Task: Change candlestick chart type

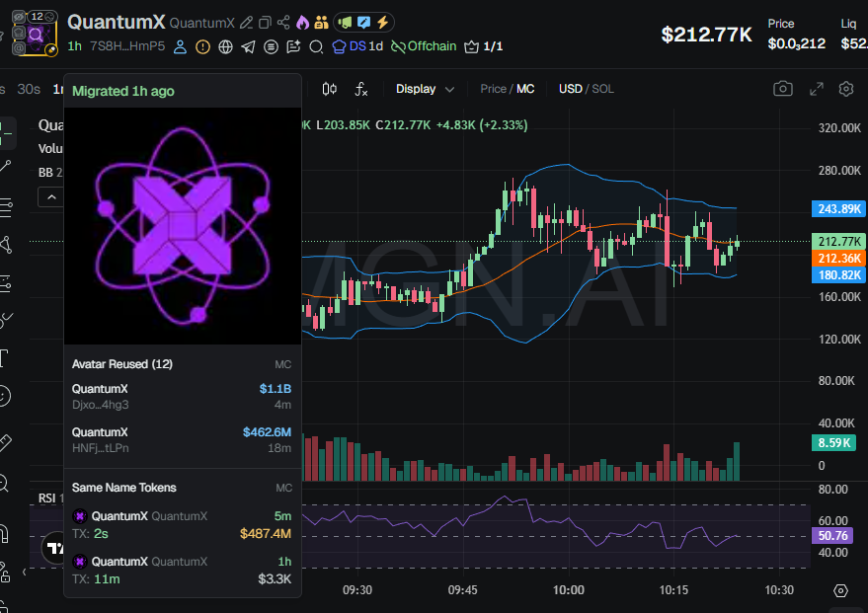Action: [330, 89]
